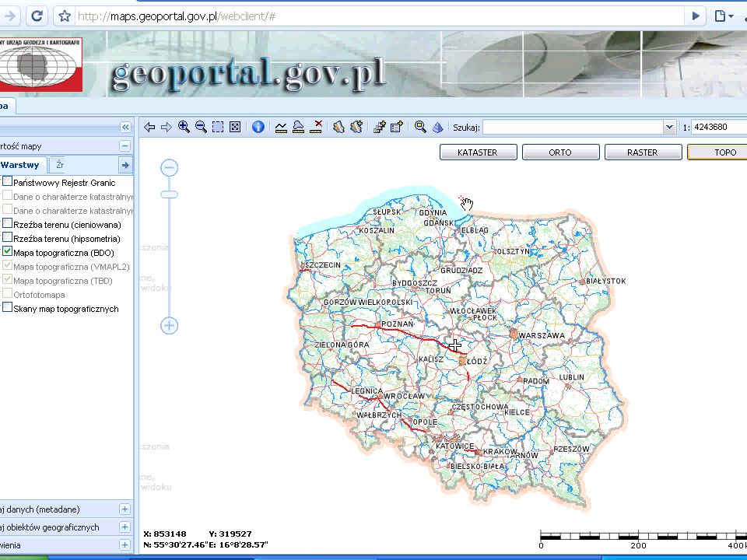This screenshot has width=747, height=560.
Task: Switch to the Źr tab
Action: tap(60, 165)
